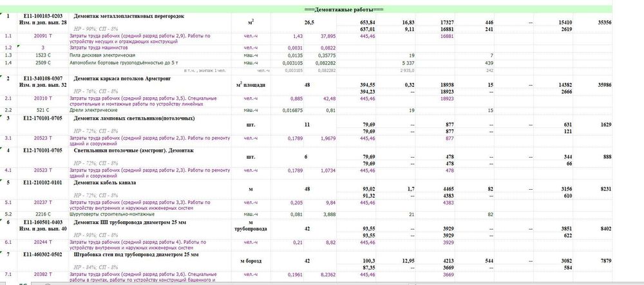Click the machine cost 12,95
The width and height of the screenshot is (644, 285).
[x=408, y=261]
